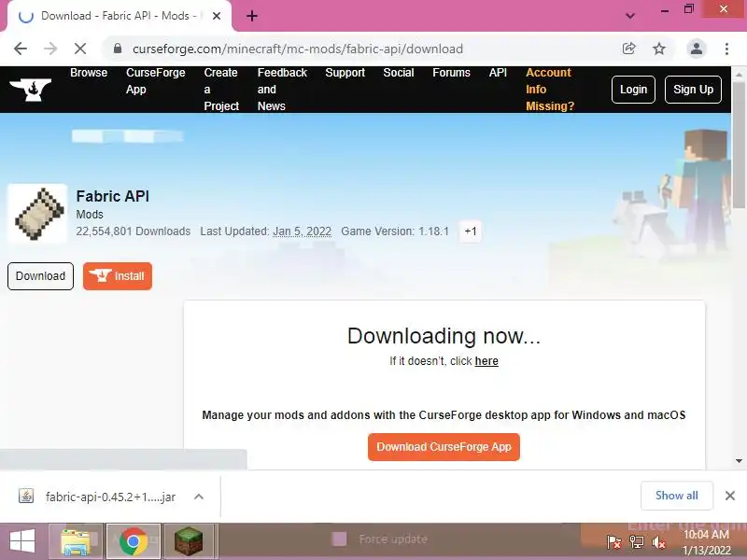
Task: Click the Sign Up button
Action: 693,89
